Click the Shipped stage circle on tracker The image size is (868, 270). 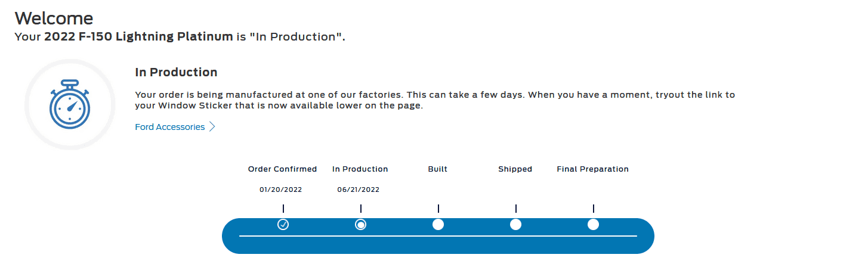515,224
